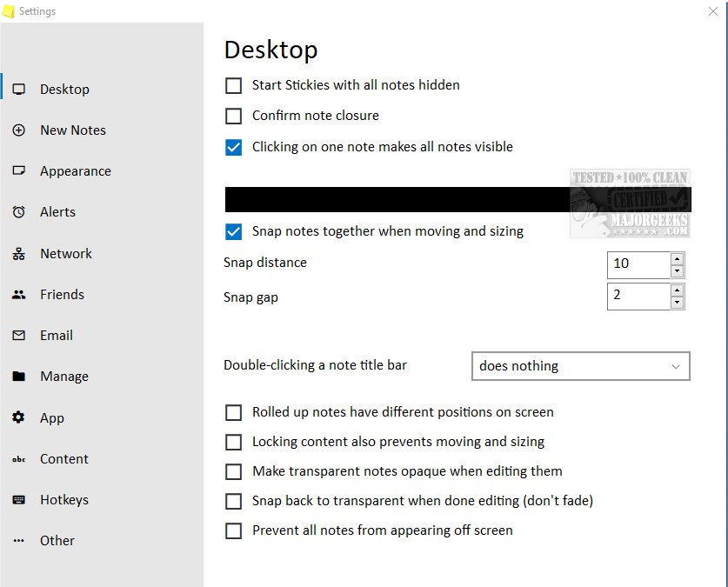Tick the Confirm note closure checkbox
The image size is (728, 587).
[x=233, y=116]
